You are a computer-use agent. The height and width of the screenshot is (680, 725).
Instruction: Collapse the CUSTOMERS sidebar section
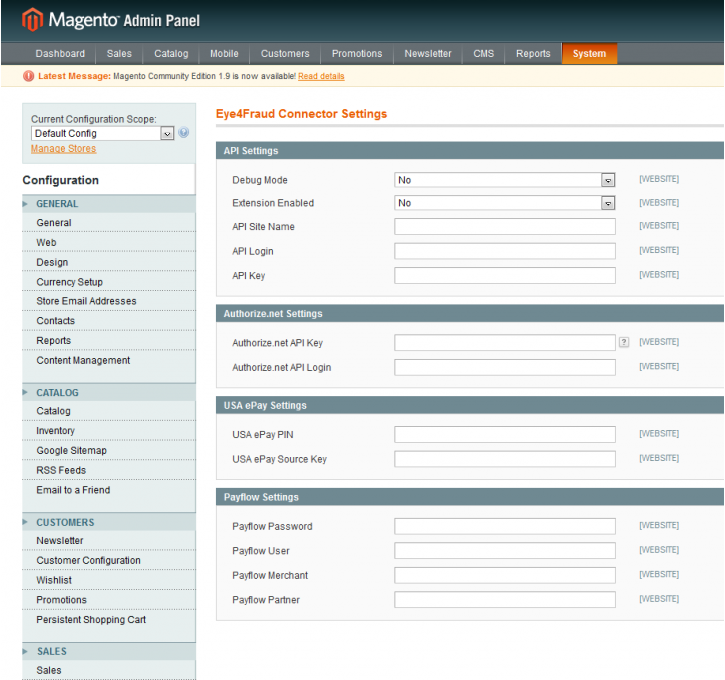pyautogui.click(x=109, y=522)
